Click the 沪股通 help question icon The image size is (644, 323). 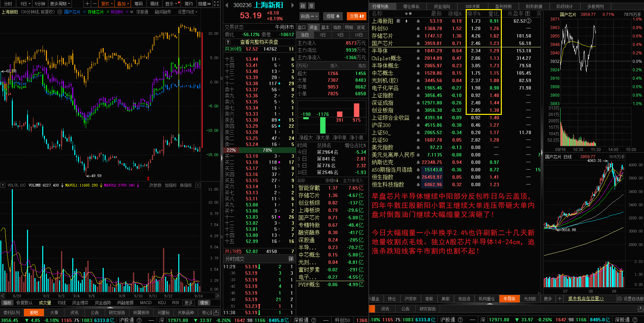click(x=139, y=320)
